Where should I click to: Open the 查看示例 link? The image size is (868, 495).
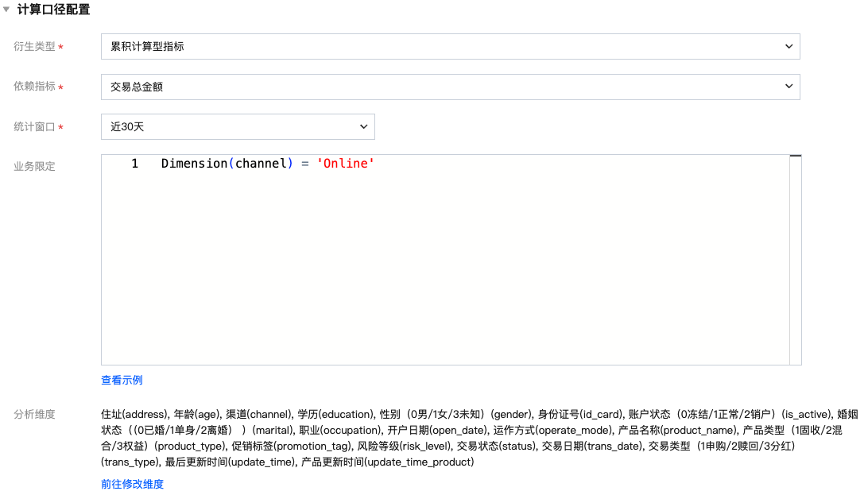(x=122, y=380)
